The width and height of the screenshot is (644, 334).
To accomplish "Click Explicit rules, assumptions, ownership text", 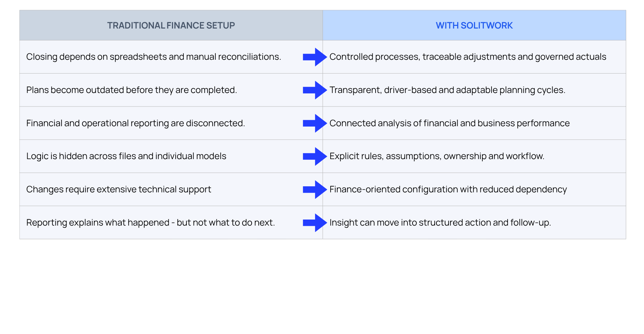I will [437, 156].
